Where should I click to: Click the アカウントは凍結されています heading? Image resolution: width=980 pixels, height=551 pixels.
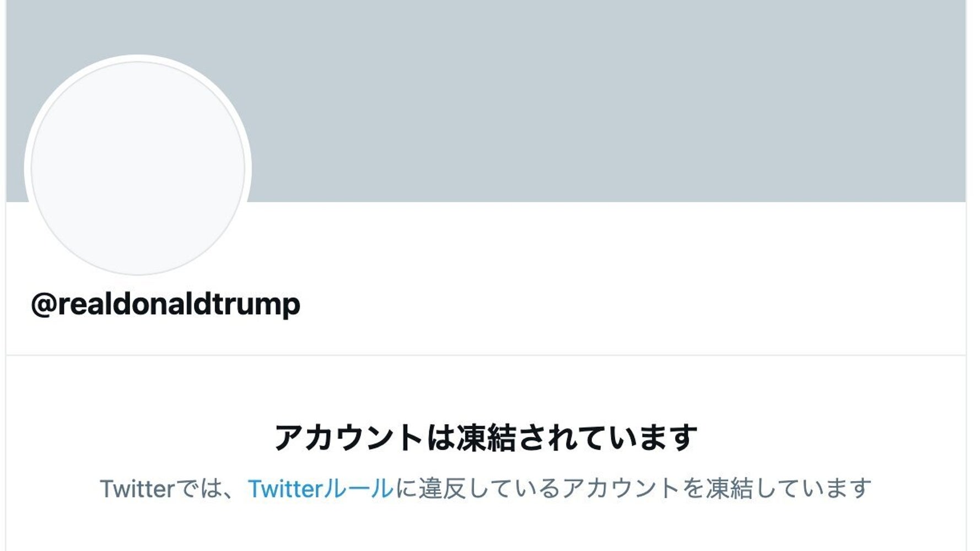[x=486, y=438]
